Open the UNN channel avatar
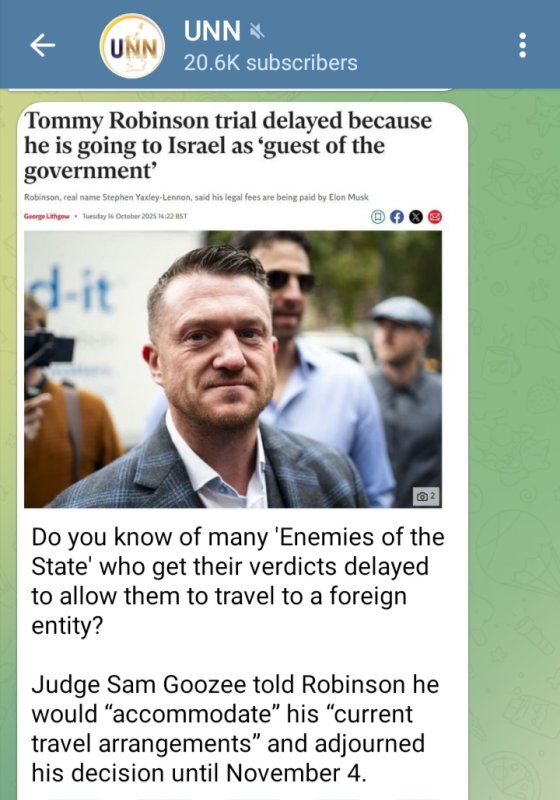 point(132,46)
